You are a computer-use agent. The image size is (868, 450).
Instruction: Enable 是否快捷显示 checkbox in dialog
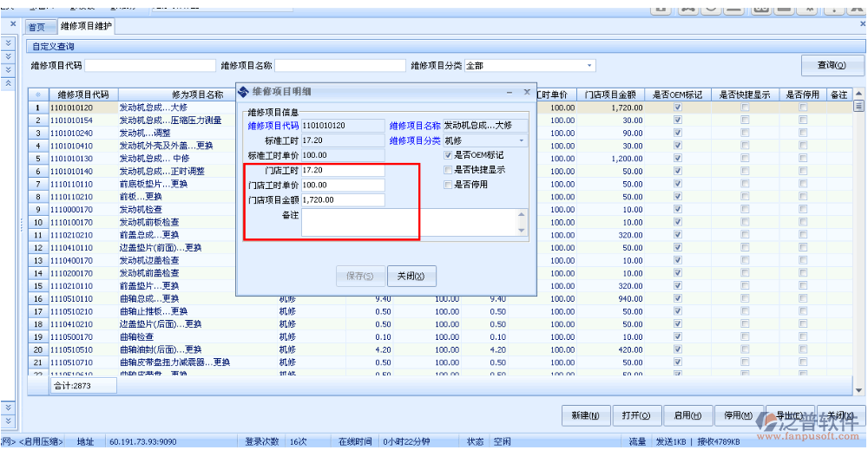tap(448, 170)
